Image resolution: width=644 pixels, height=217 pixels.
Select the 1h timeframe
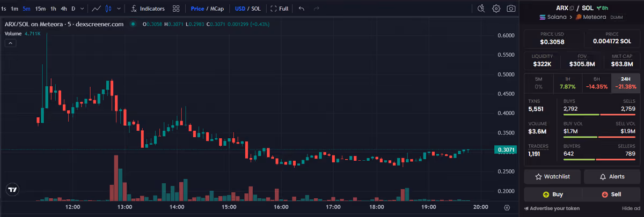tap(53, 9)
